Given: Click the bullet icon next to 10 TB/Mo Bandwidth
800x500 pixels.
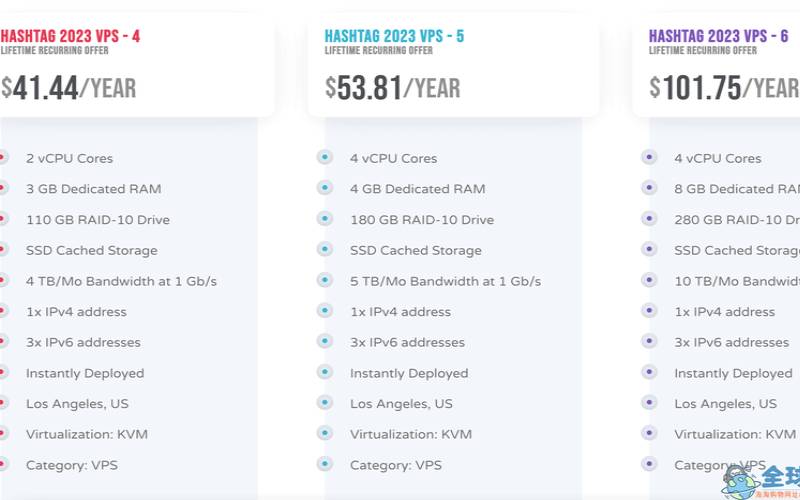Looking at the screenshot, I should 648,281.
